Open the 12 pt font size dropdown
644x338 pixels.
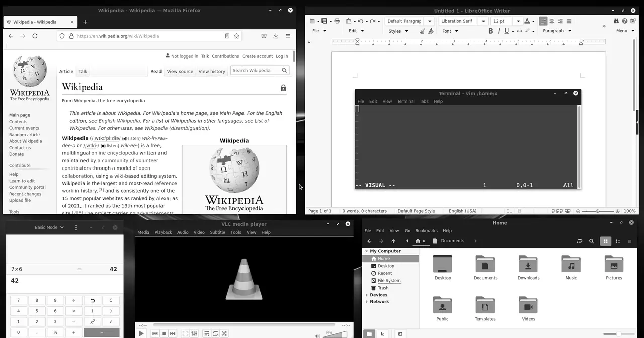pyautogui.click(x=518, y=21)
